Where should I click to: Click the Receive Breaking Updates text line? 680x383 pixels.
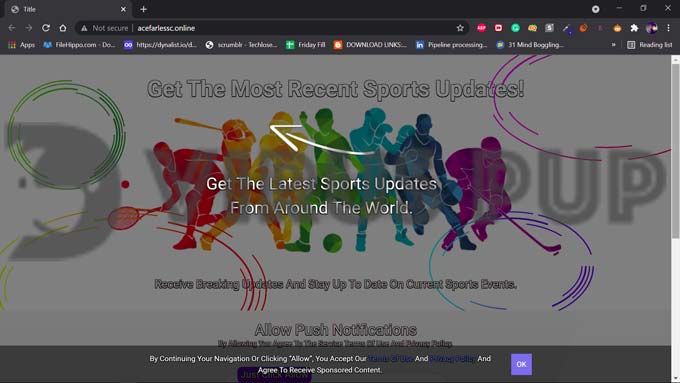[x=336, y=284]
